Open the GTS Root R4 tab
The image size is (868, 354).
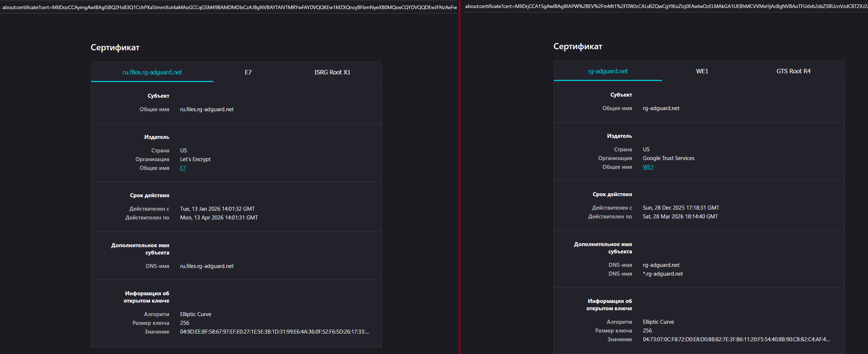(x=793, y=71)
